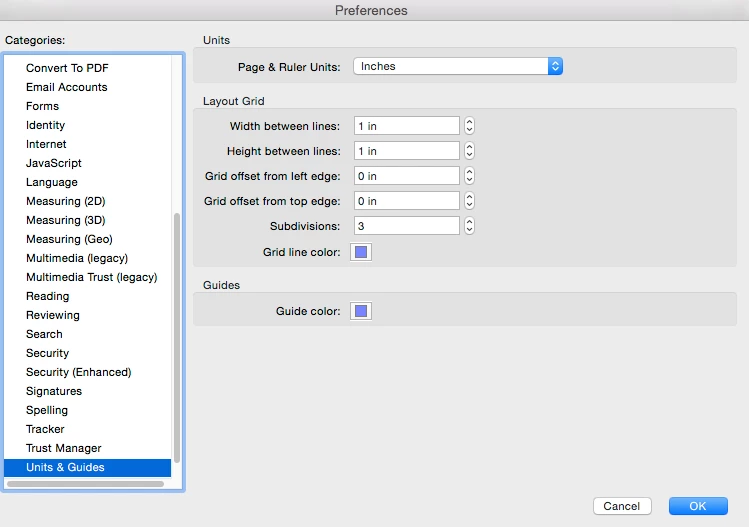Viewport: 749px width, 527px height.
Task: Open the Guide color swatch
Action: click(x=361, y=311)
